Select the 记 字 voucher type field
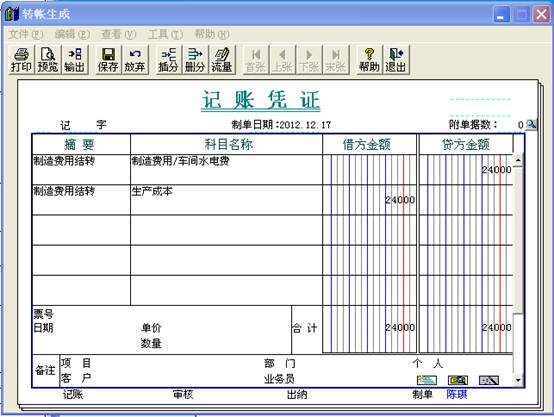This screenshot has height=417, width=554. pyautogui.click(x=83, y=125)
